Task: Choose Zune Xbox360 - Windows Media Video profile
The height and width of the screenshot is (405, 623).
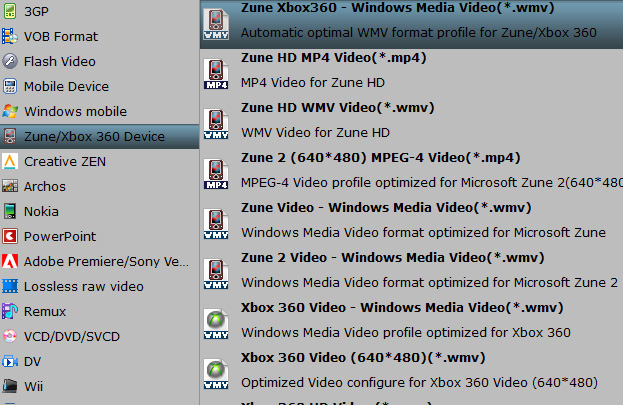Action: (411, 24)
